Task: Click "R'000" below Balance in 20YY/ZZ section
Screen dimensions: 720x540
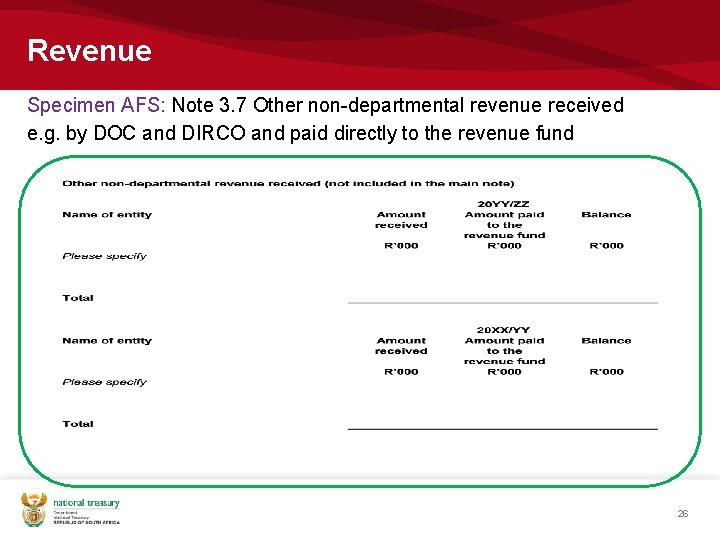Action: coord(607,246)
